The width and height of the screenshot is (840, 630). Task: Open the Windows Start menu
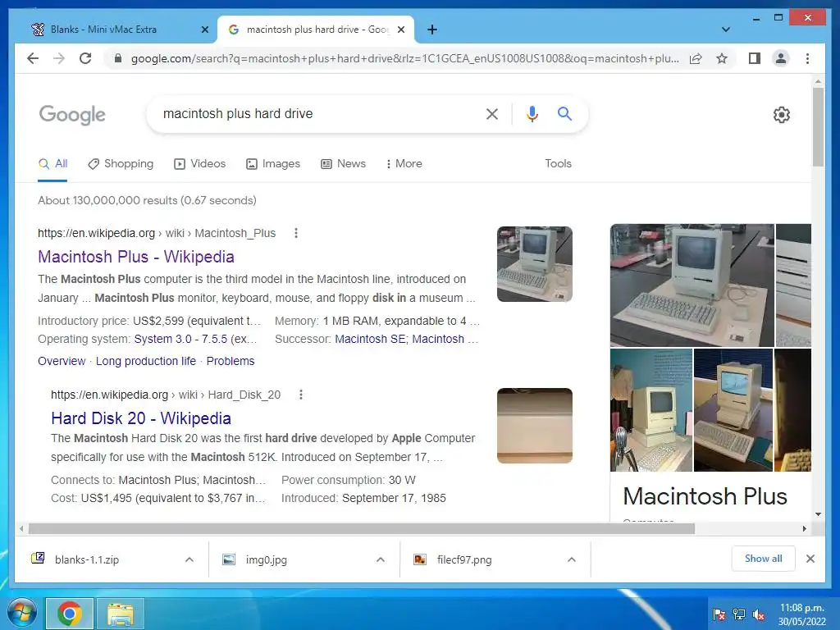pos(22,614)
